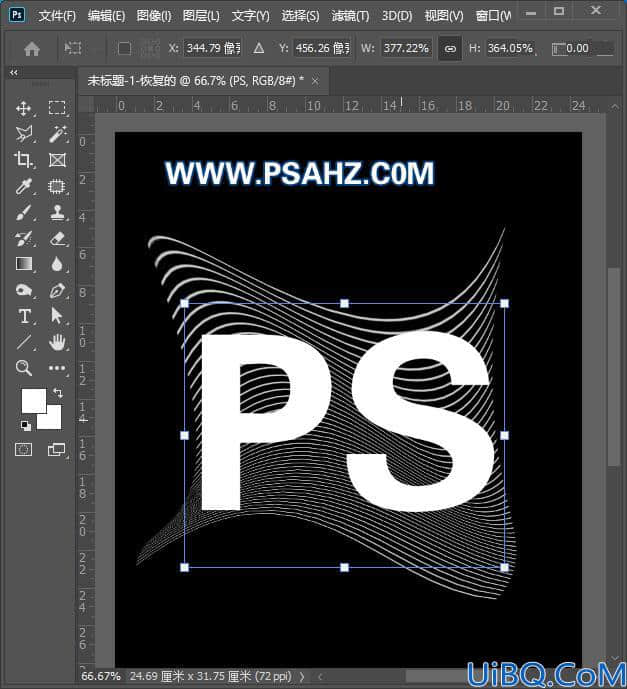Click the document size status text
The width and height of the screenshot is (627, 689).
click(x=210, y=676)
